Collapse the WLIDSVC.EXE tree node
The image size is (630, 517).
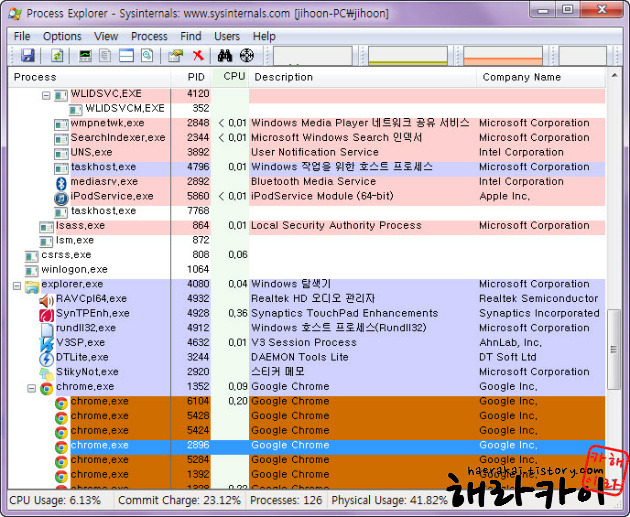[x=46, y=96]
